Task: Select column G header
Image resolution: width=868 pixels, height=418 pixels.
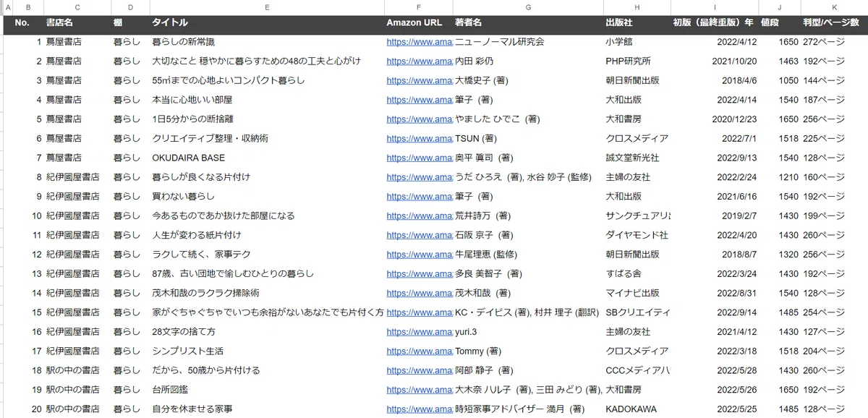Action: (x=528, y=7)
